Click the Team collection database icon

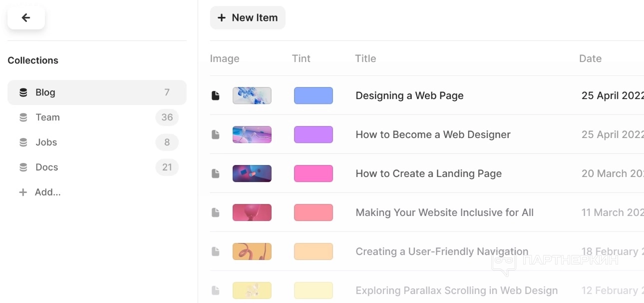pos(23,117)
